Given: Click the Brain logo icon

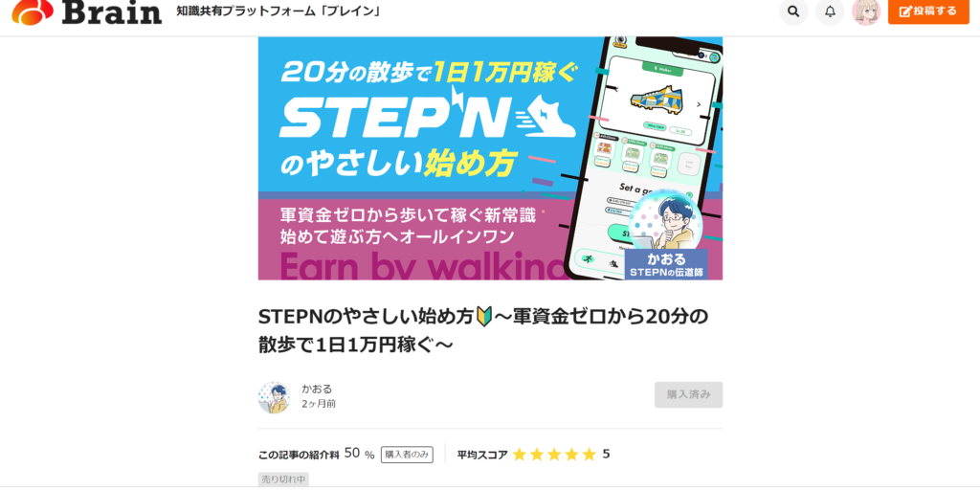Looking at the screenshot, I should pyautogui.click(x=33, y=11).
